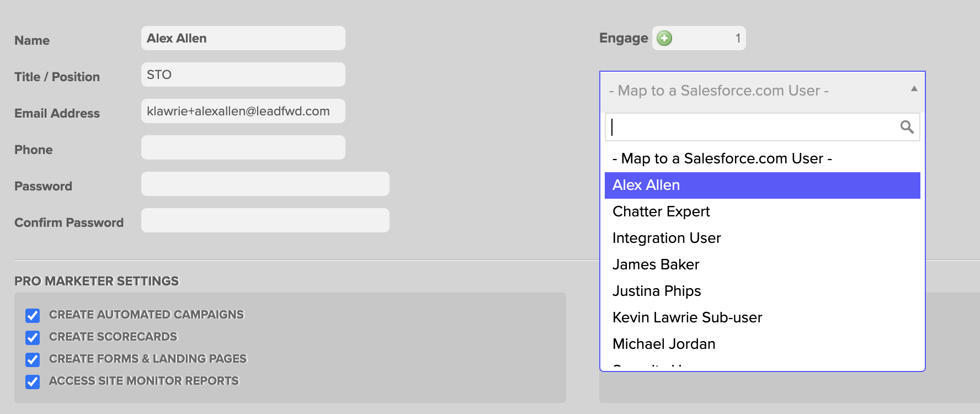Collapse the Salesforce user dropdown arrow
Viewport: 980px width, 414px height.
point(914,89)
